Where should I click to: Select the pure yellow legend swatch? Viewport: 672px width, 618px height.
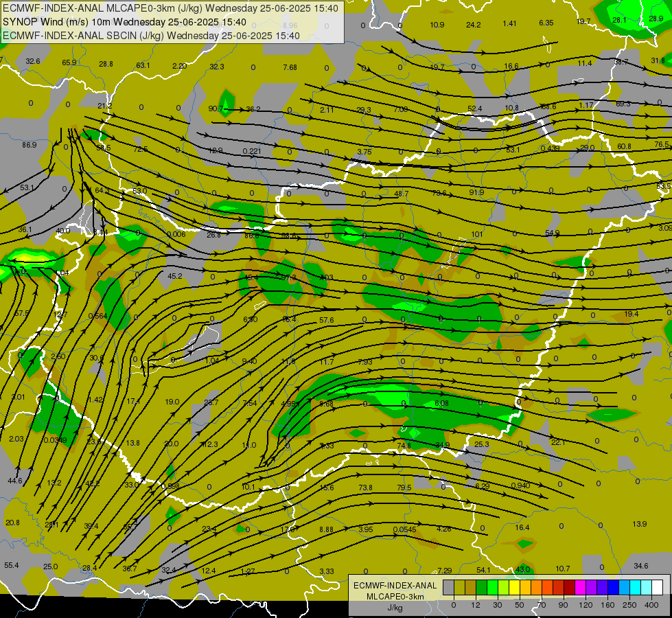pos(514,587)
